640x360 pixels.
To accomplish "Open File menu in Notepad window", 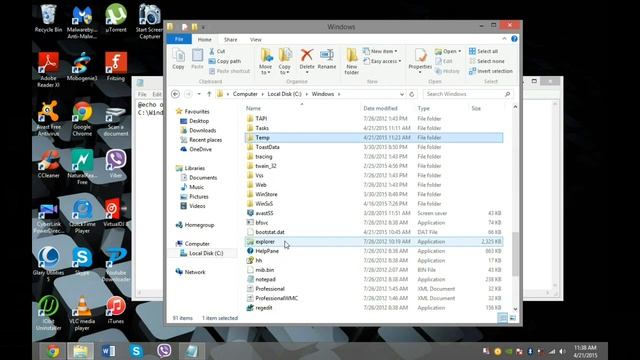I will (x=142, y=95).
